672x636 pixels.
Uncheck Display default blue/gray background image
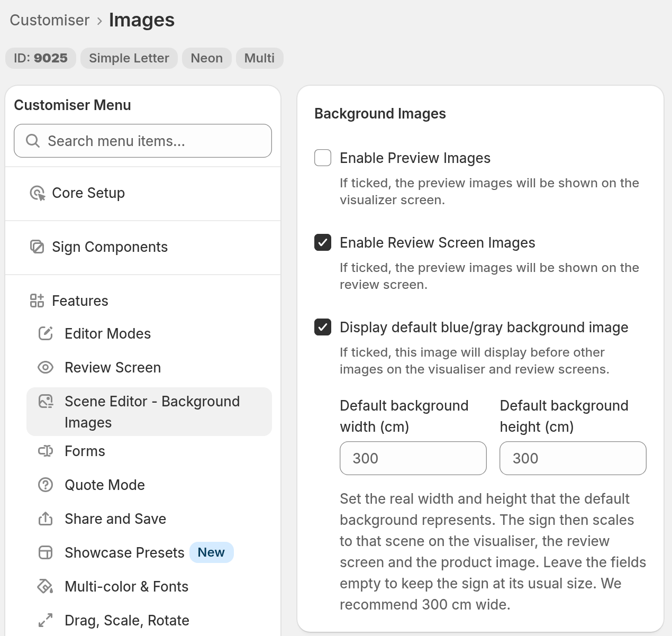pyautogui.click(x=323, y=327)
